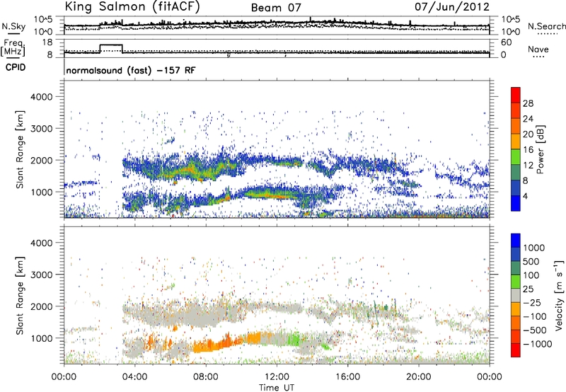Click the 'N.Sky' legend label
This screenshot has width=566, height=392.
tap(13, 26)
